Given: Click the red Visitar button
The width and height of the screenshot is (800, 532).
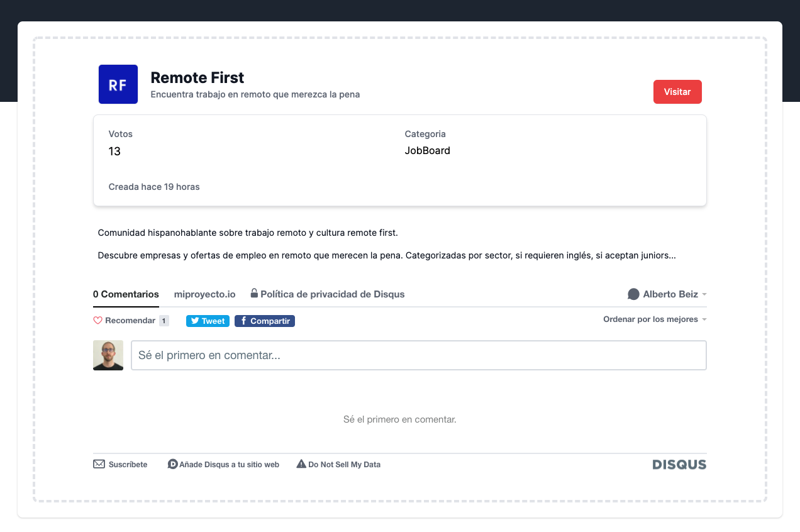Looking at the screenshot, I should (677, 92).
